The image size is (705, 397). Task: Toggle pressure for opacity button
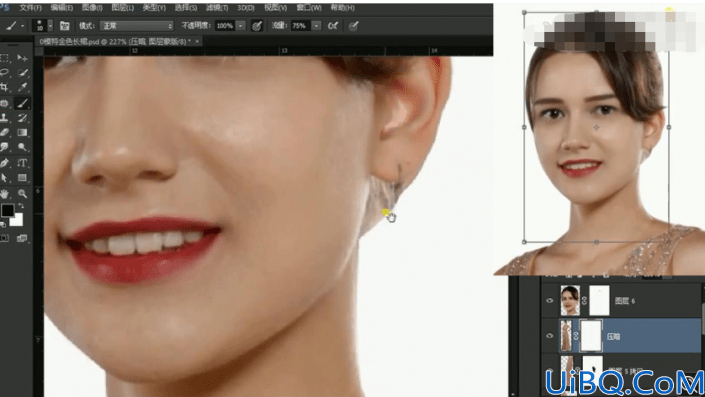(x=257, y=26)
